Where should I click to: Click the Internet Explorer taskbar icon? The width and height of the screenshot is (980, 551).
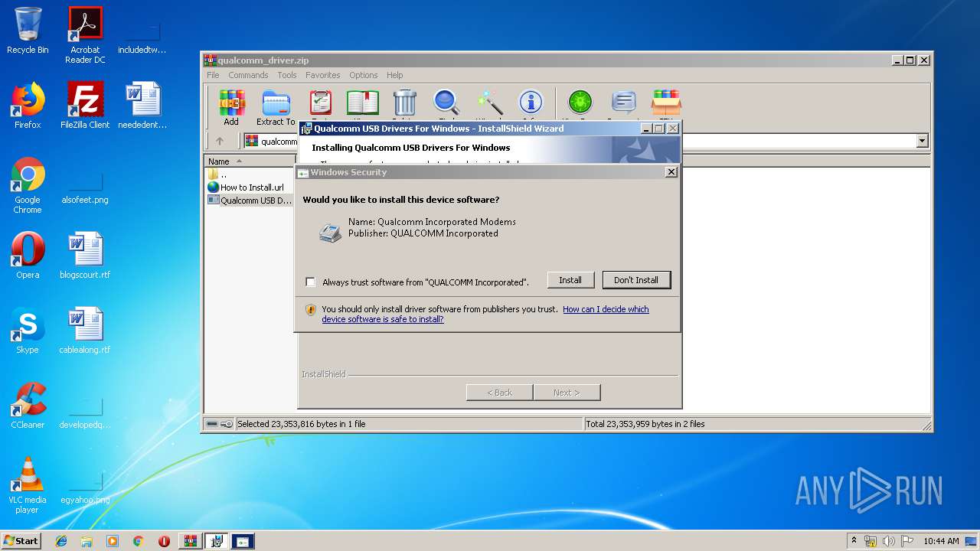point(61,541)
